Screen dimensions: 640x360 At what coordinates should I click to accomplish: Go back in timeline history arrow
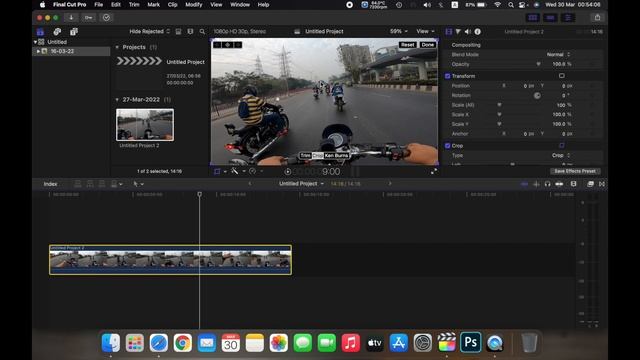click(249, 184)
